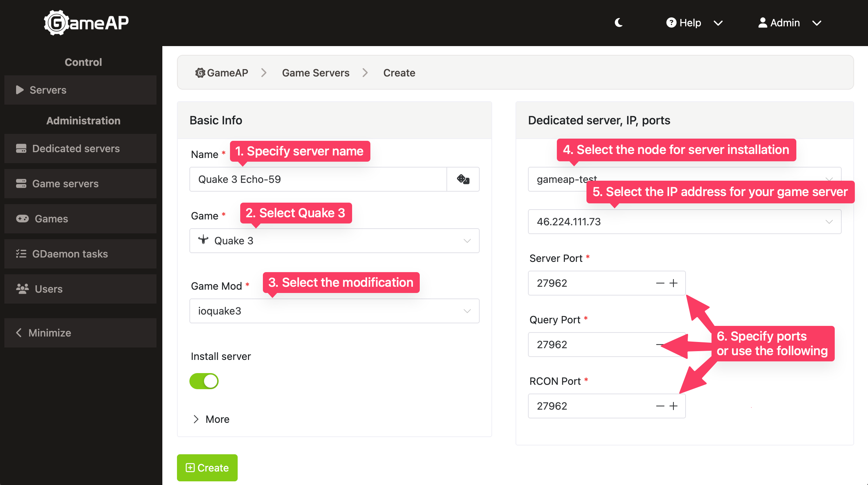Click the Name field containing Quake 3 Echo-59
This screenshot has width=868, height=485.
(x=318, y=179)
